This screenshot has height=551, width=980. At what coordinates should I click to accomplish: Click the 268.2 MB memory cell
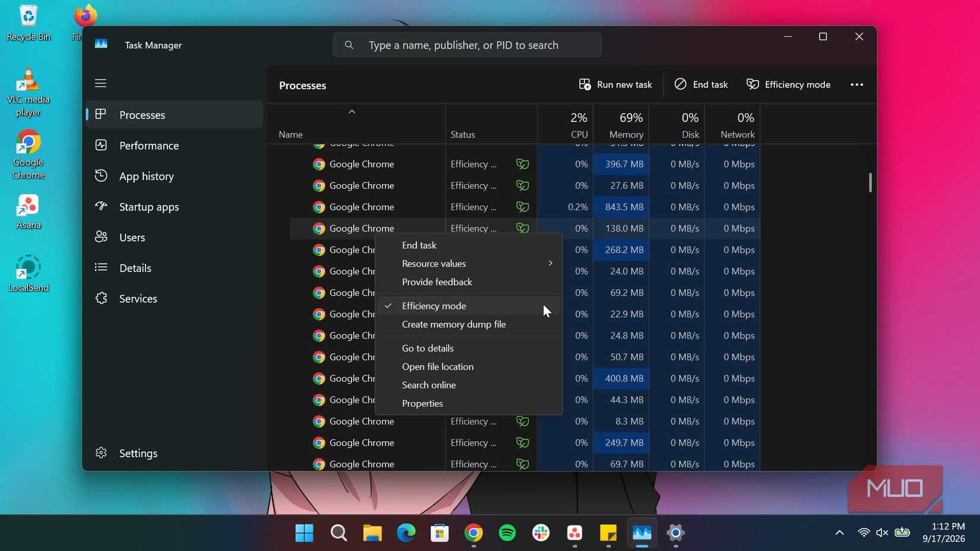pos(621,249)
